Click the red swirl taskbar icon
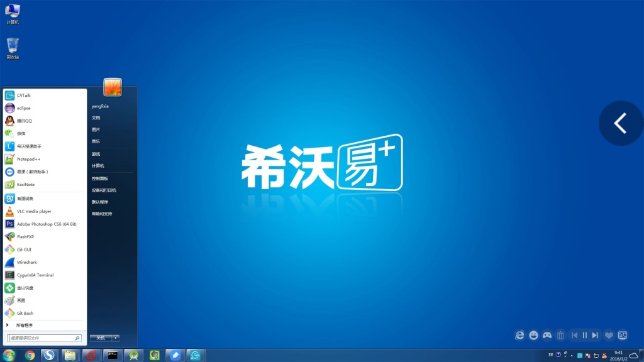The width and height of the screenshot is (644, 362). (x=91, y=355)
